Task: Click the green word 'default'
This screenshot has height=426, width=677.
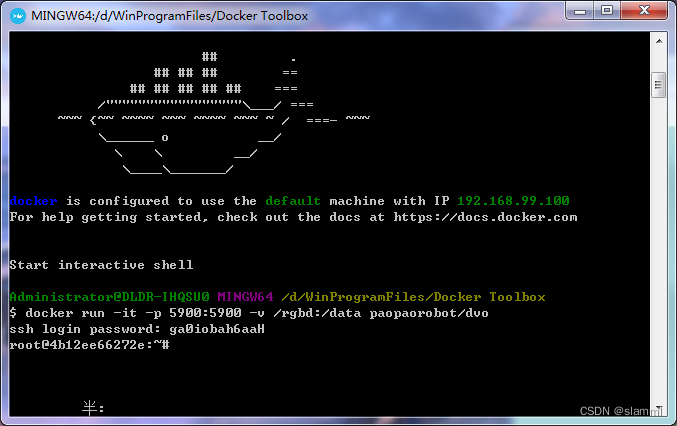Action: point(293,201)
